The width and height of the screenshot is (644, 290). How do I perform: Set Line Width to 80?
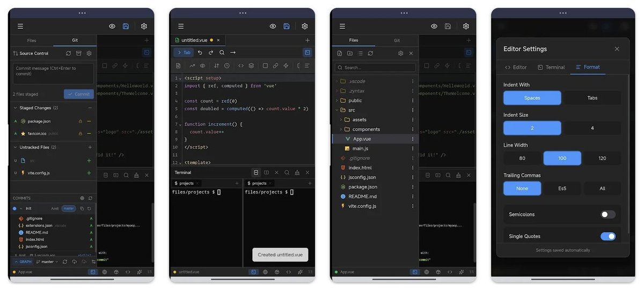coord(522,158)
